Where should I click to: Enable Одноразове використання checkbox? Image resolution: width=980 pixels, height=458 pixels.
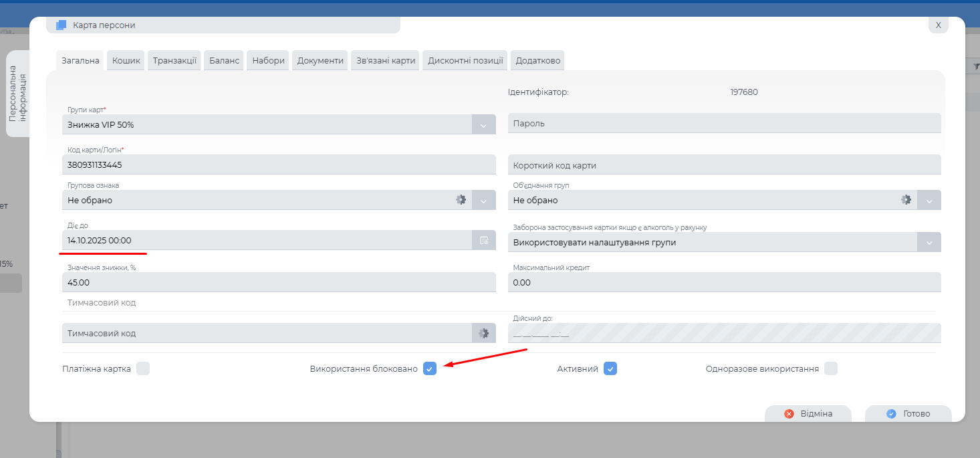pos(830,368)
